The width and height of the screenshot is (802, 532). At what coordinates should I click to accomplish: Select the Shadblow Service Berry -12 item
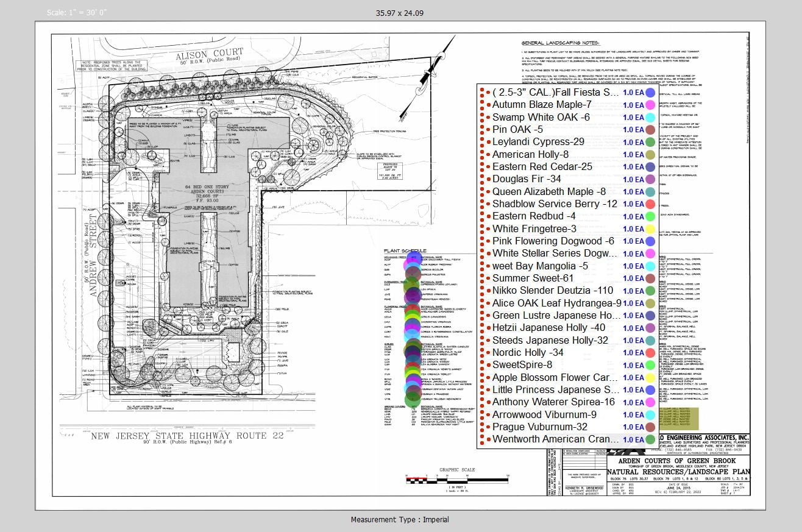coord(555,204)
